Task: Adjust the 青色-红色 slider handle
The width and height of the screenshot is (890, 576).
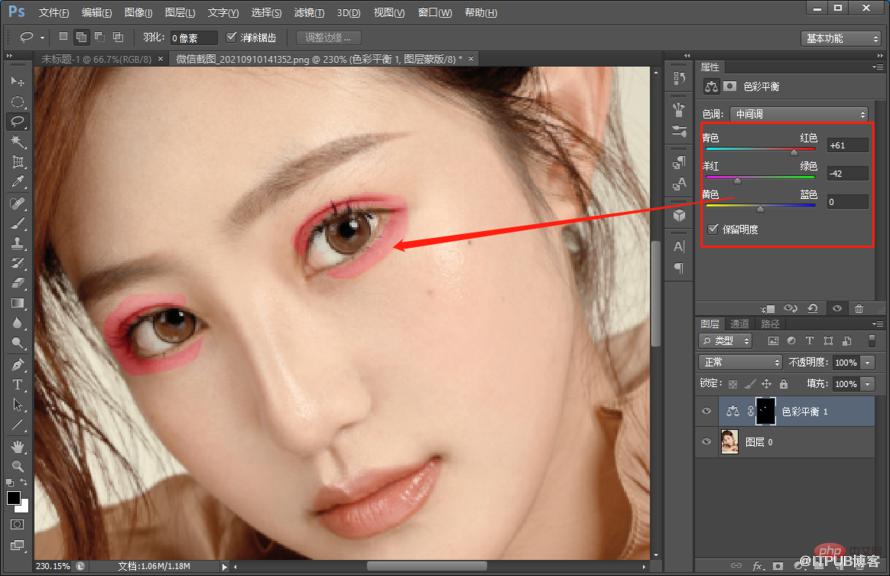Action: (794, 152)
